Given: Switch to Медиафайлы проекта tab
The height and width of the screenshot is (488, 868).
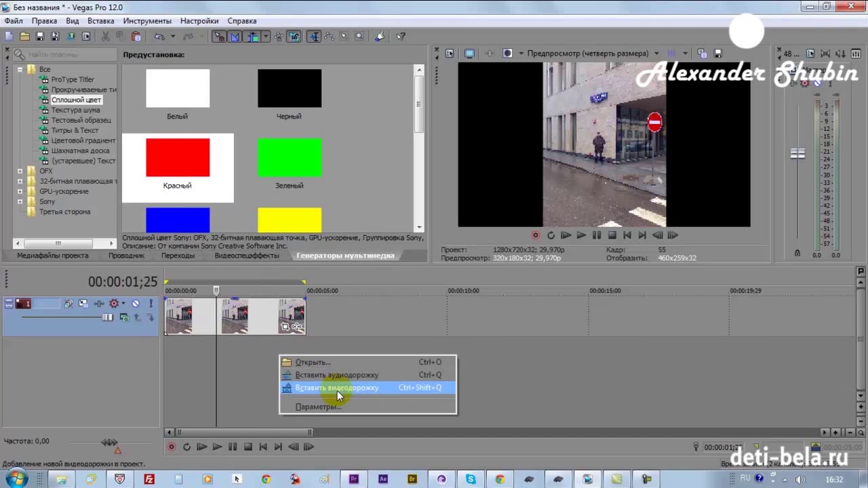Looking at the screenshot, I should 53,256.
